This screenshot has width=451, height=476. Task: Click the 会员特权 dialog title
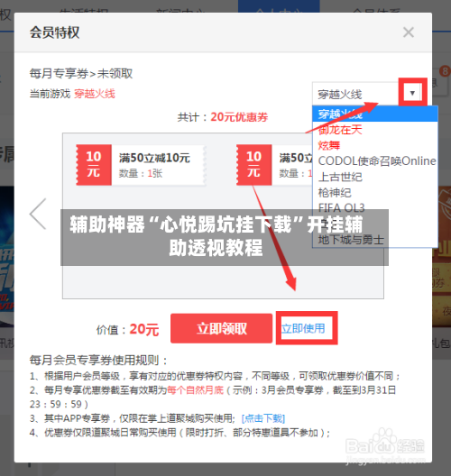pos(54,32)
